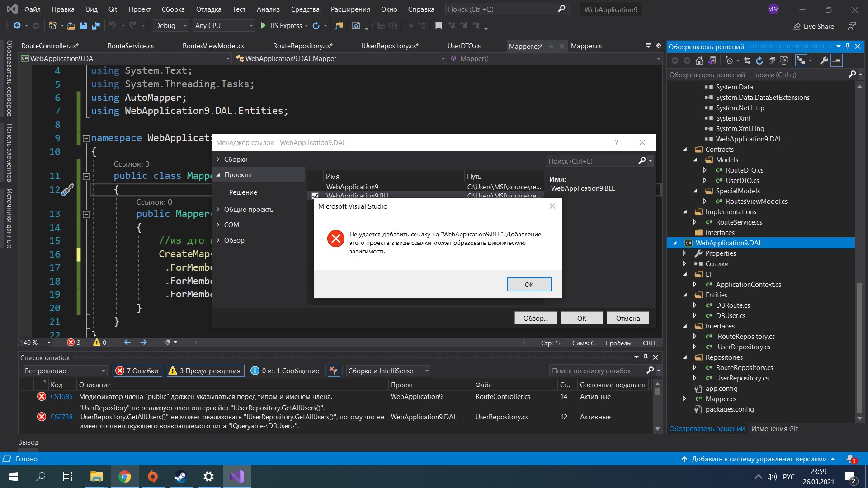868x488 pixels.
Task: Toggle the error list build filter icon
Action: click(334, 371)
